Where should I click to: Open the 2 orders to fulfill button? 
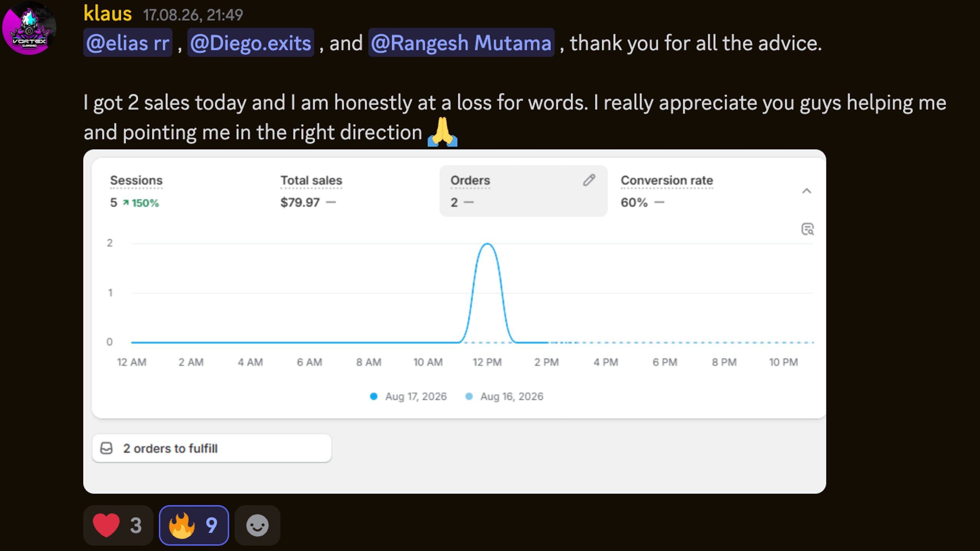[x=212, y=448]
